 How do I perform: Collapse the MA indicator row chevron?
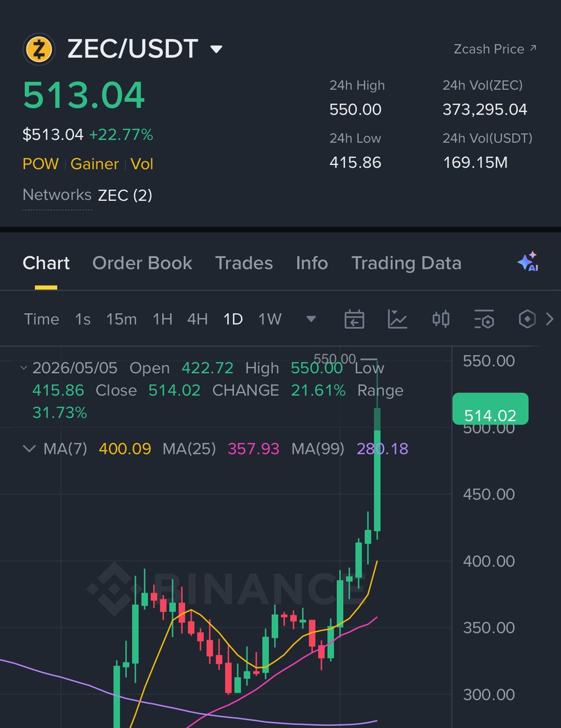pyautogui.click(x=29, y=449)
